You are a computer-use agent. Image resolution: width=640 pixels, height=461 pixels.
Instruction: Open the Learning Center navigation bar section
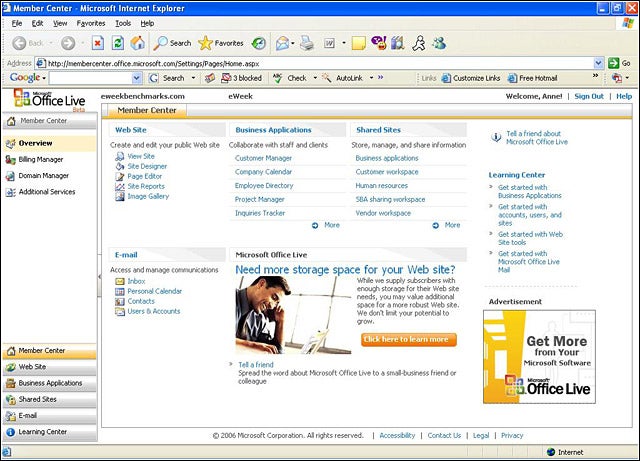(50, 432)
